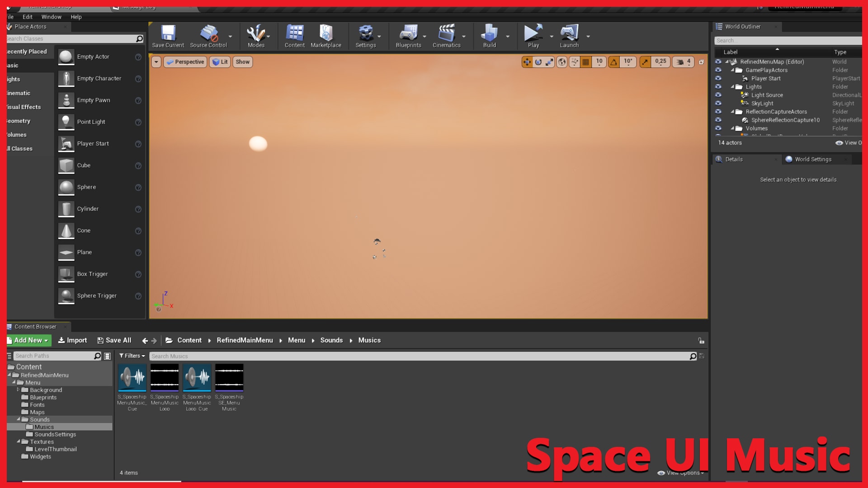
Task: Select the rotate transform tool in viewport
Action: tap(538, 62)
